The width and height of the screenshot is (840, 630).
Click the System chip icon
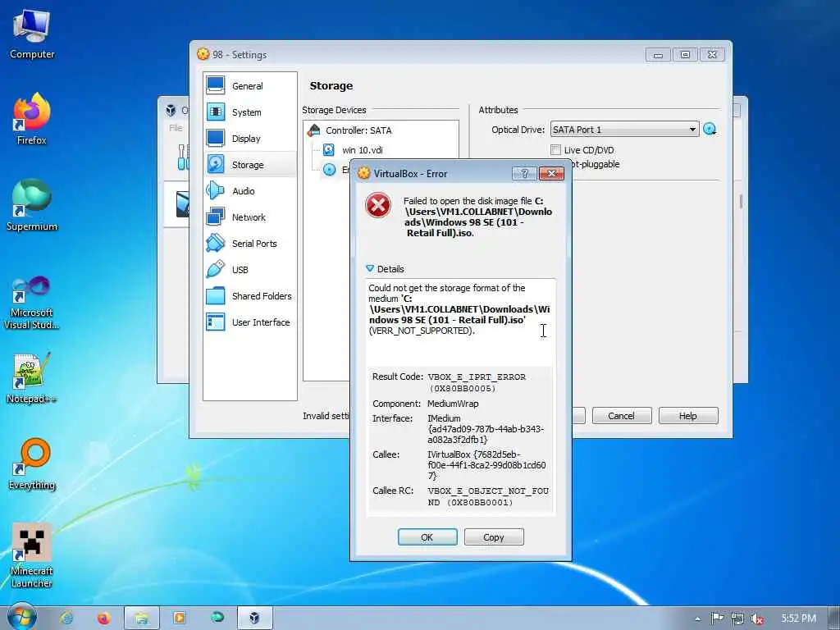pyautogui.click(x=216, y=112)
